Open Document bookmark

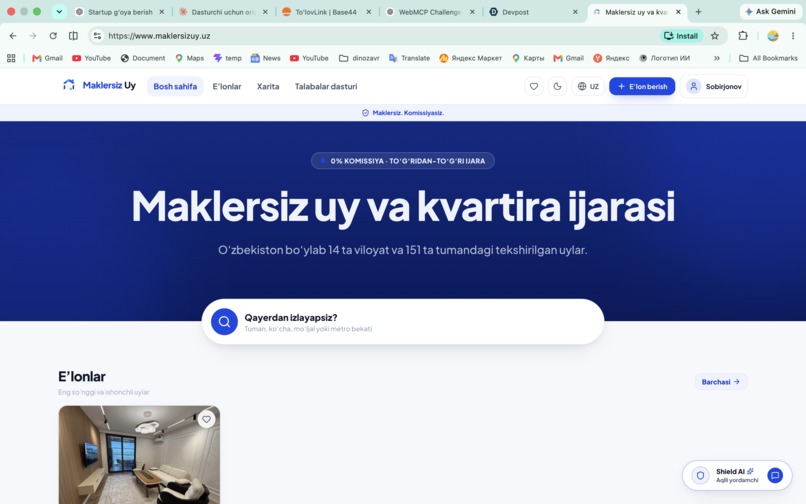(x=143, y=58)
